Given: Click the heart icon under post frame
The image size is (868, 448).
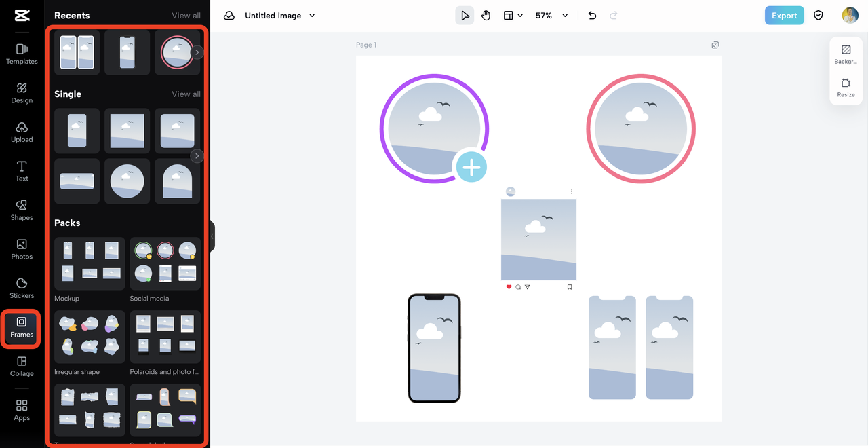Looking at the screenshot, I should click(x=509, y=287).
